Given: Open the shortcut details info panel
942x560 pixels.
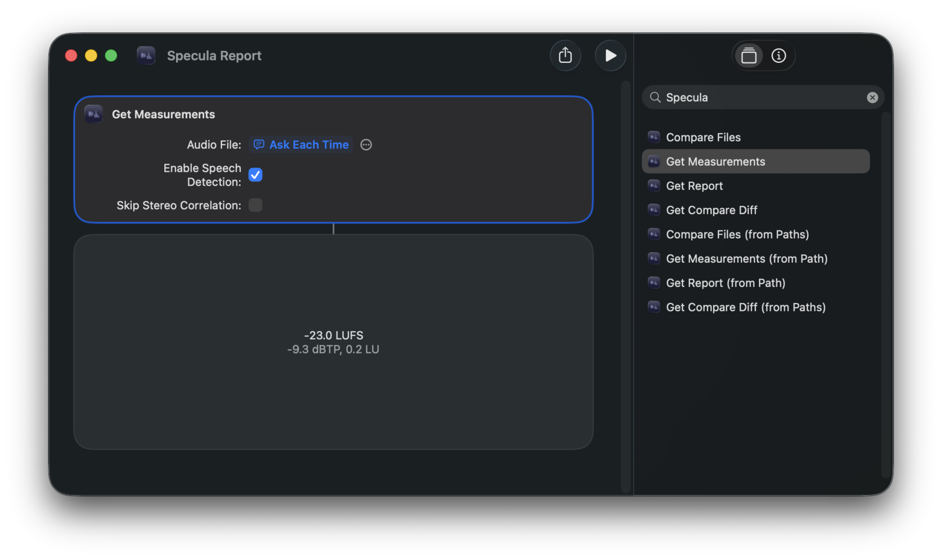Looking at the screenshot, I should point(778,55).
